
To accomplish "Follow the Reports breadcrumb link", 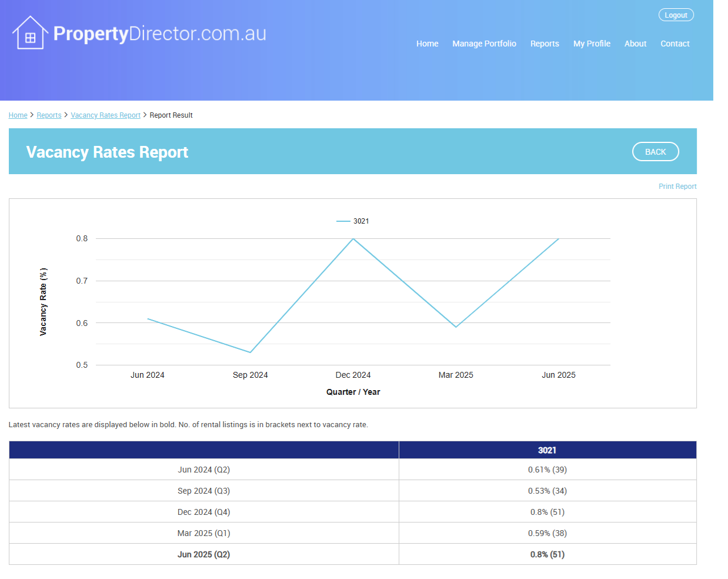I will pyautogui.click(x=49, y=115).
